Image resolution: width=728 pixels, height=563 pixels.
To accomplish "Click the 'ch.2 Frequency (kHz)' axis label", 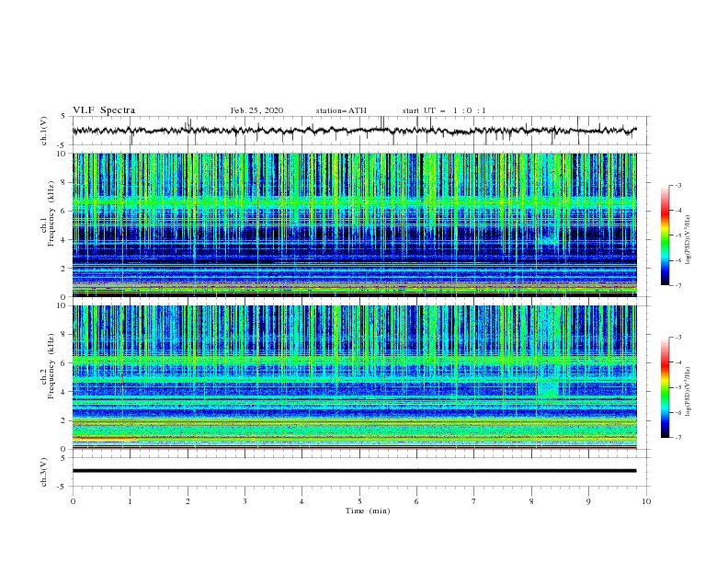I will point(48,365).
